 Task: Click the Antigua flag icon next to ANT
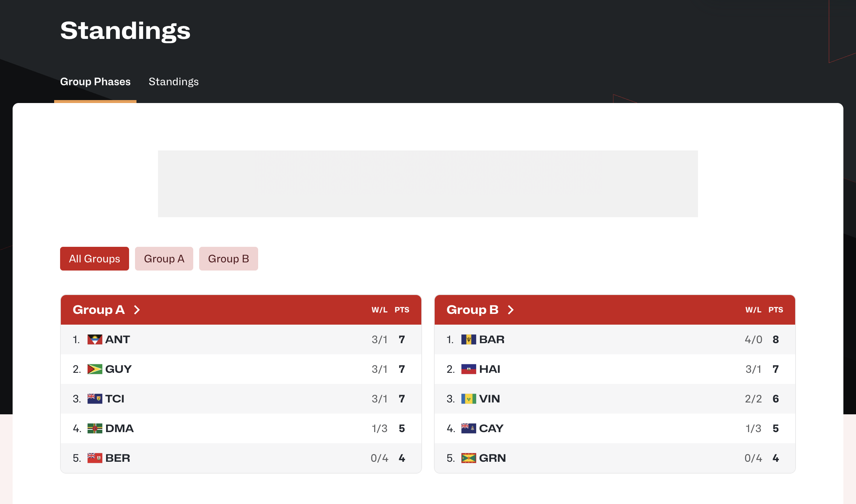(95, 339)
